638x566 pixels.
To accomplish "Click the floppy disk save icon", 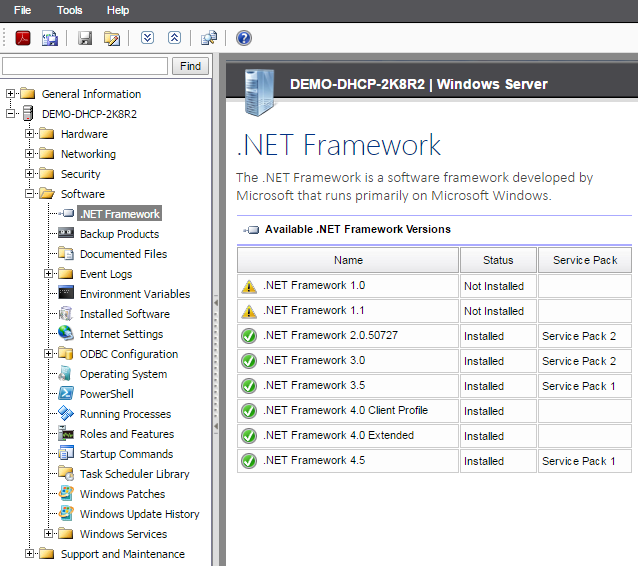I will pos(85,38).
